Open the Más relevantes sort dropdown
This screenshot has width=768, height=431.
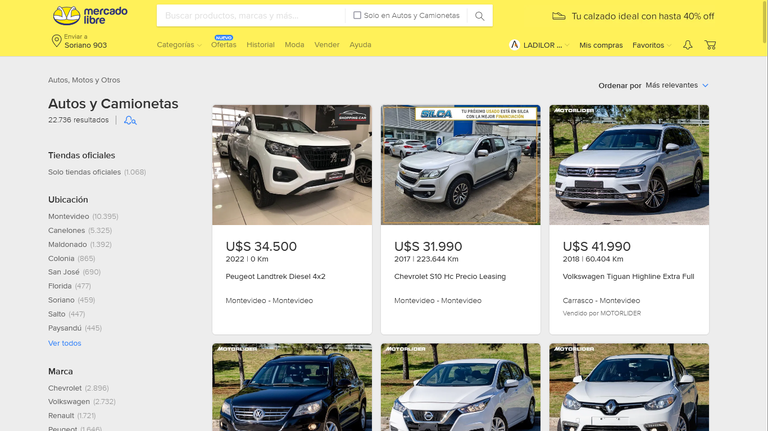pyautogui.click(x=676, y=85)
